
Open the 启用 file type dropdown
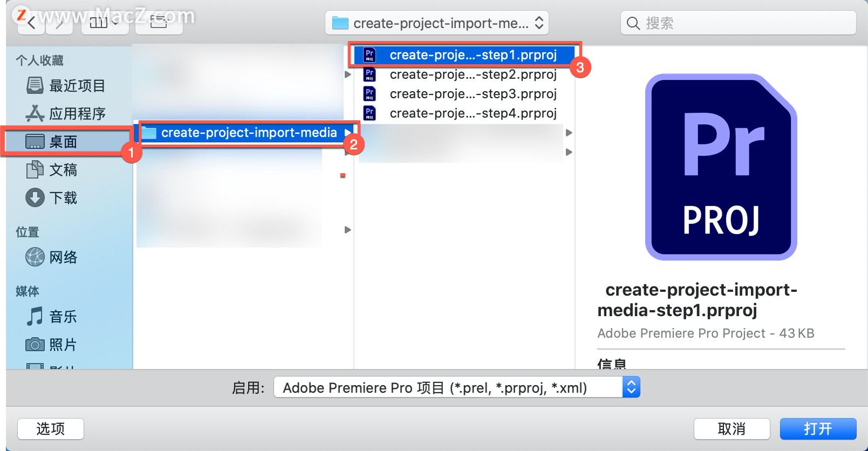(456, 387)
